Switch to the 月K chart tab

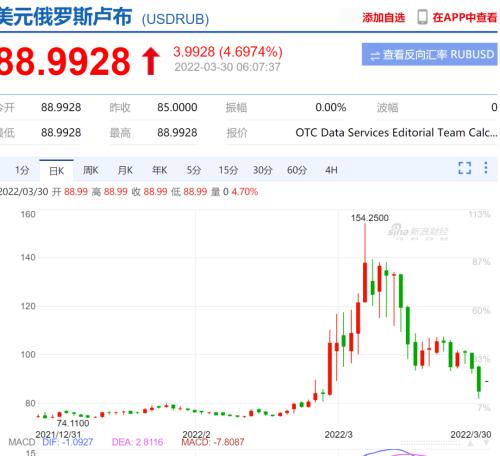125,170
